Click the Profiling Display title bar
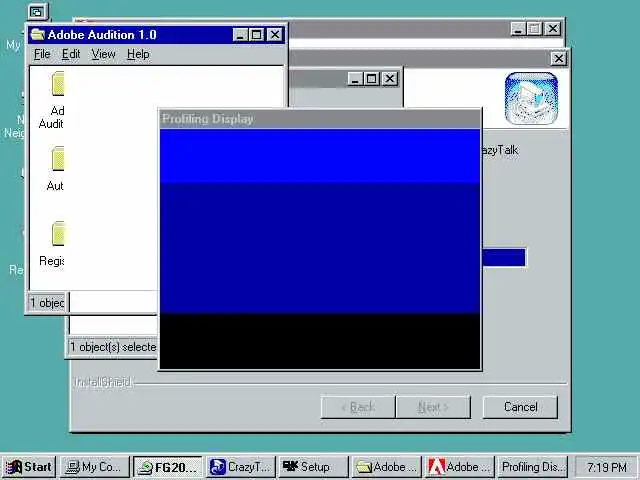Screen dimensions: 640x480 pyautogui.click(x=320, y=119)
